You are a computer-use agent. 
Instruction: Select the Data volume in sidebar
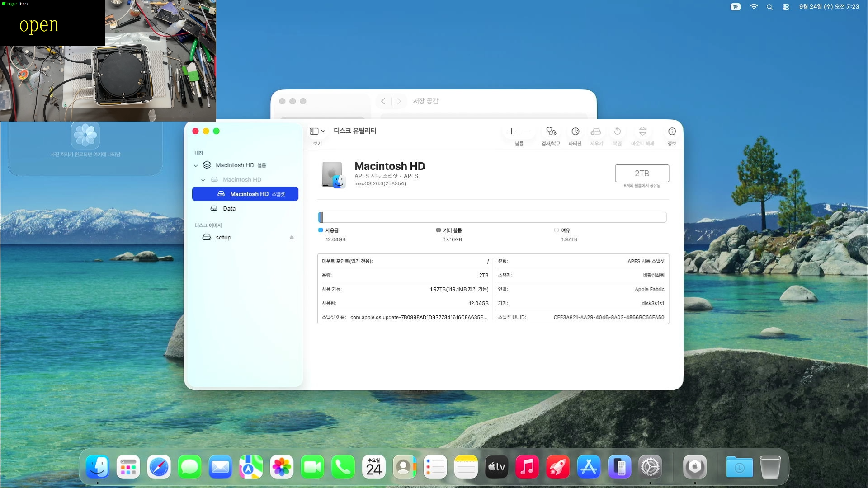(229, 208)
